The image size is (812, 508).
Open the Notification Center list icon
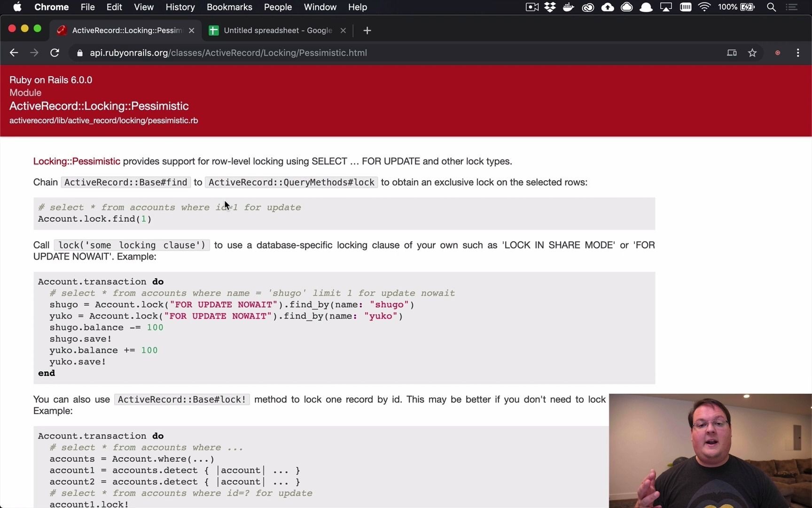click(x=792, y=7)
